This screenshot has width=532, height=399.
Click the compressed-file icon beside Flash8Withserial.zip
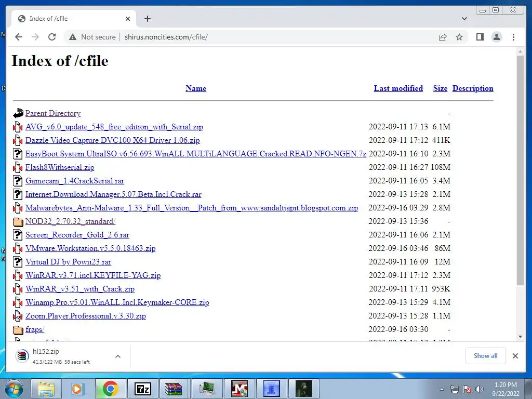pos(18,167)
